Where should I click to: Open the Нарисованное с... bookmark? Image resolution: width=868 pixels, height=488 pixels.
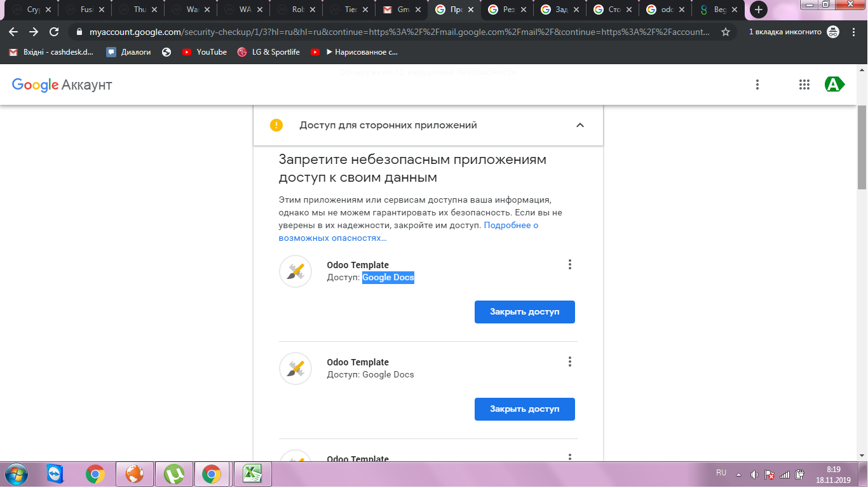[355, 52]
